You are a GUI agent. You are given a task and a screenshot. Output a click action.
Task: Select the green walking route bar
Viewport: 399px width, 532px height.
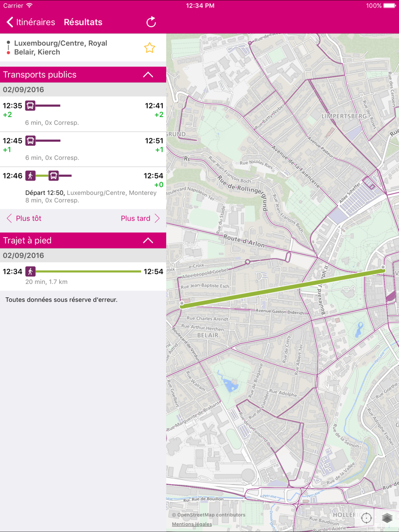88,272
